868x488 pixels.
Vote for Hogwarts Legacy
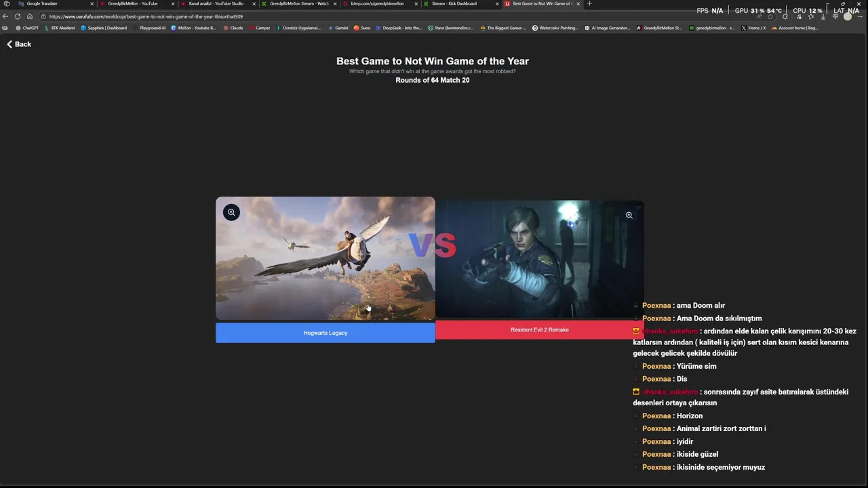click(325, 333)
